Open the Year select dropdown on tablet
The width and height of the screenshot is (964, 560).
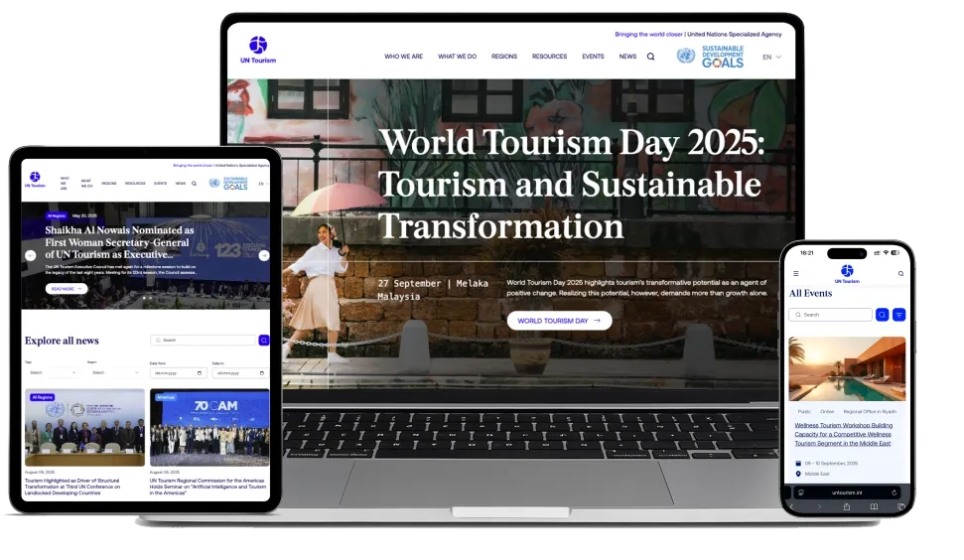tap(53, 372)
